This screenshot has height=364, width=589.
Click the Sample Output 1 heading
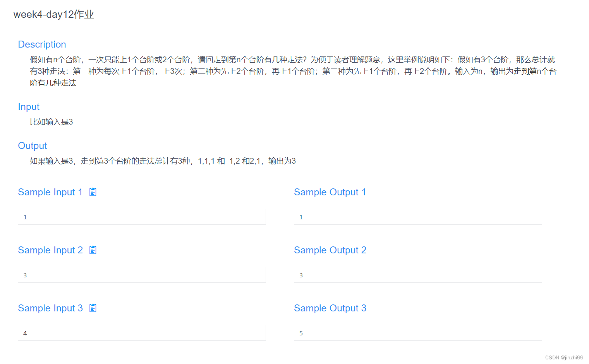330,192
